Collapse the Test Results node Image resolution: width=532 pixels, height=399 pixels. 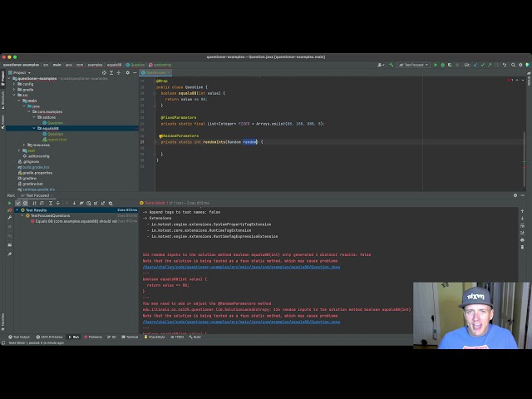[17, 210]
